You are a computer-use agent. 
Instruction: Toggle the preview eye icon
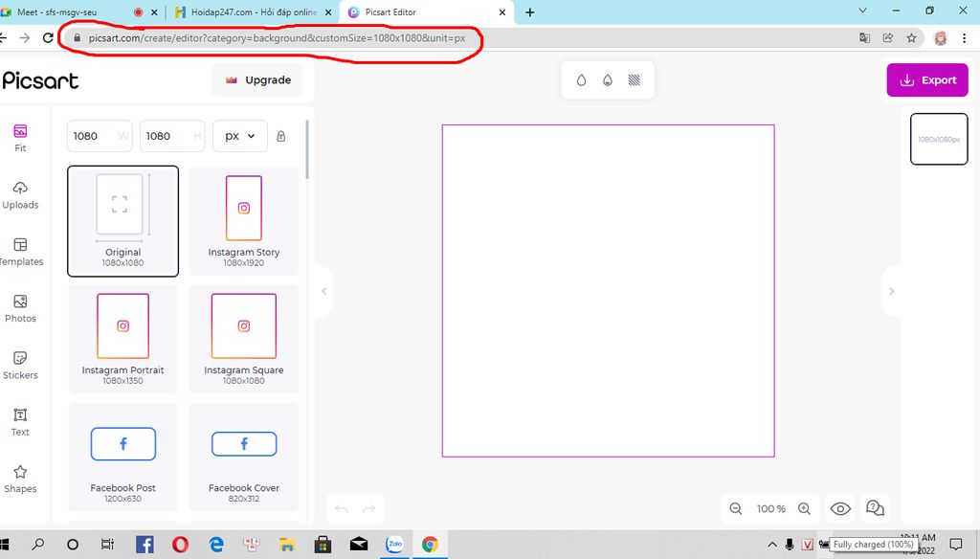[x=840, y=509]
